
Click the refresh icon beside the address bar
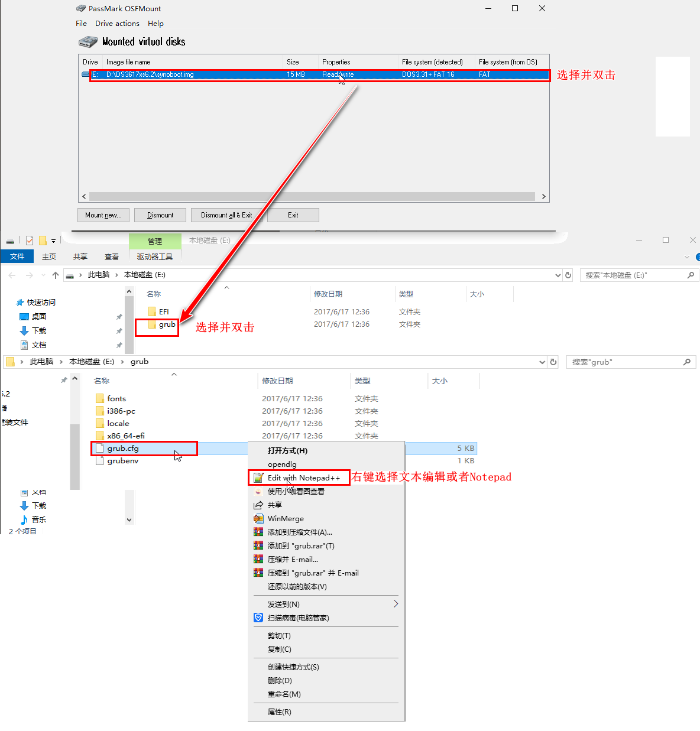567,275
